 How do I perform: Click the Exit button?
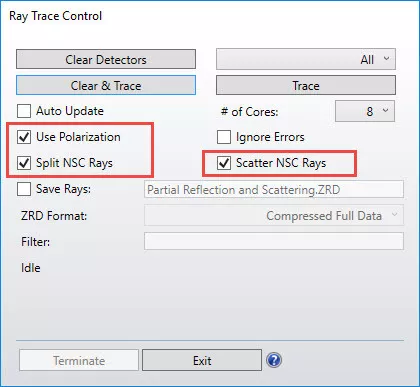202,360
